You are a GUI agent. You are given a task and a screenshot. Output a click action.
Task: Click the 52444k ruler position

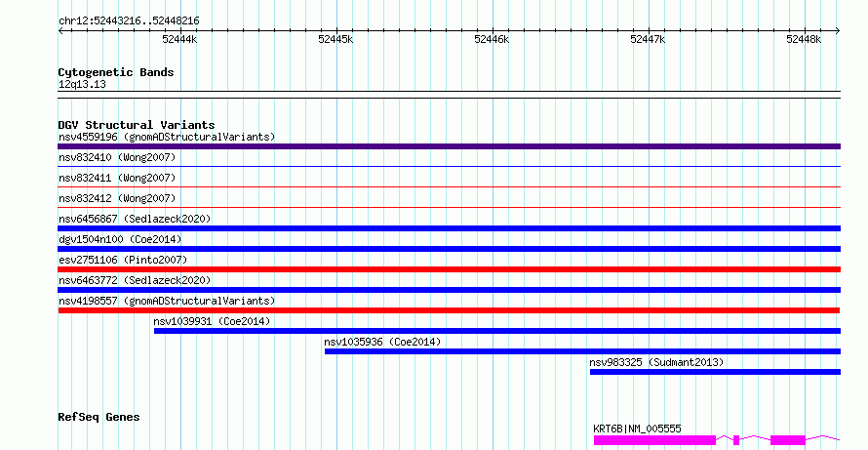tap(179, 40)
